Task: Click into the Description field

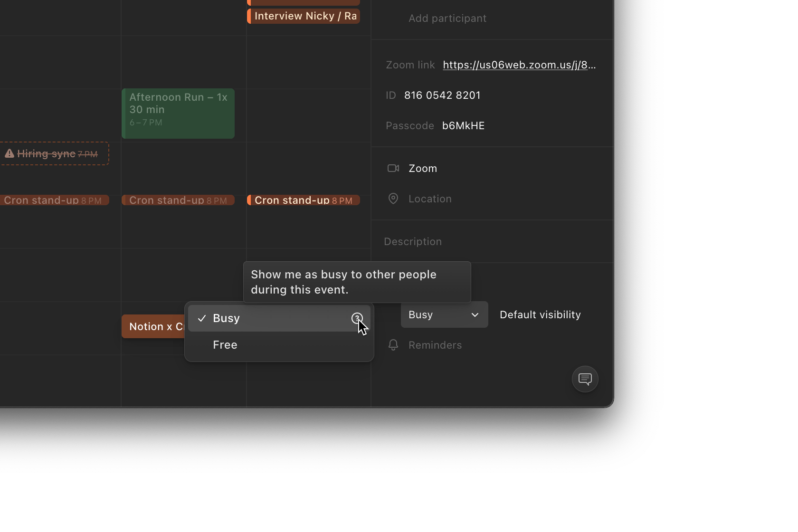Action: [412, 242]
